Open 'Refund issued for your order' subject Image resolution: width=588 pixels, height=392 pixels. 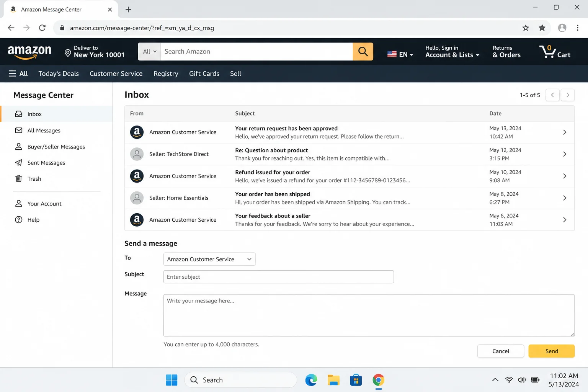(x=273, y=172)
